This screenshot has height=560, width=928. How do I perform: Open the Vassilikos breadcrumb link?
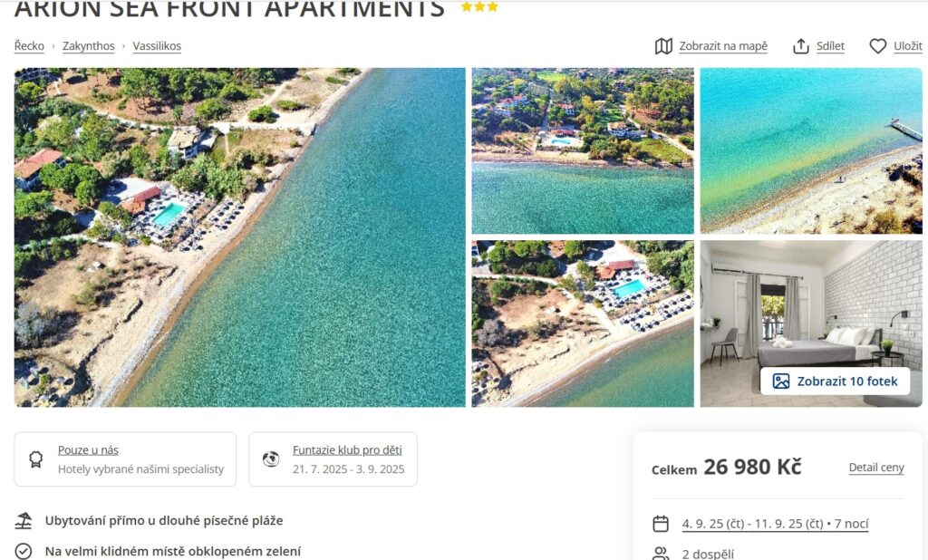click(x=157, y=46)
